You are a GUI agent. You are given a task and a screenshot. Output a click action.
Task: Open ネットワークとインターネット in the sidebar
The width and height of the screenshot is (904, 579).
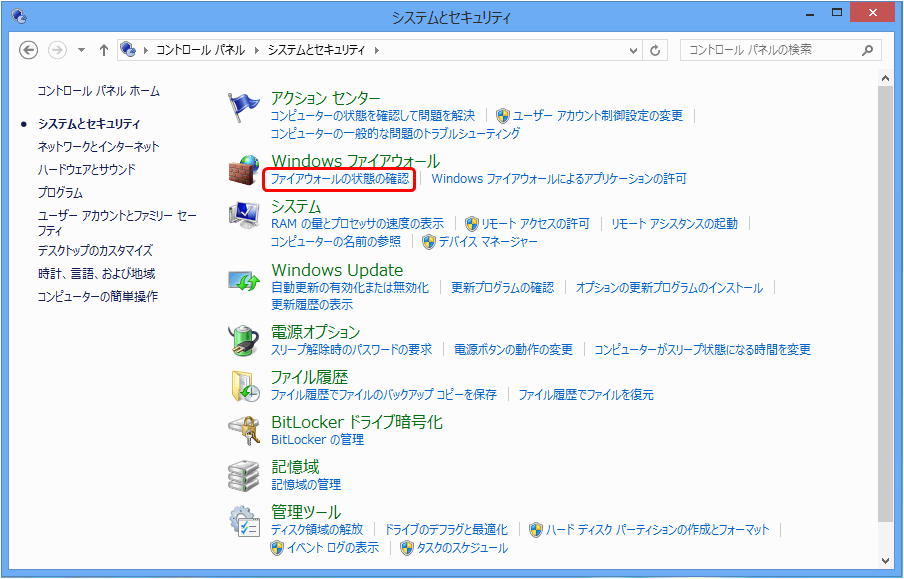point(98,147)
